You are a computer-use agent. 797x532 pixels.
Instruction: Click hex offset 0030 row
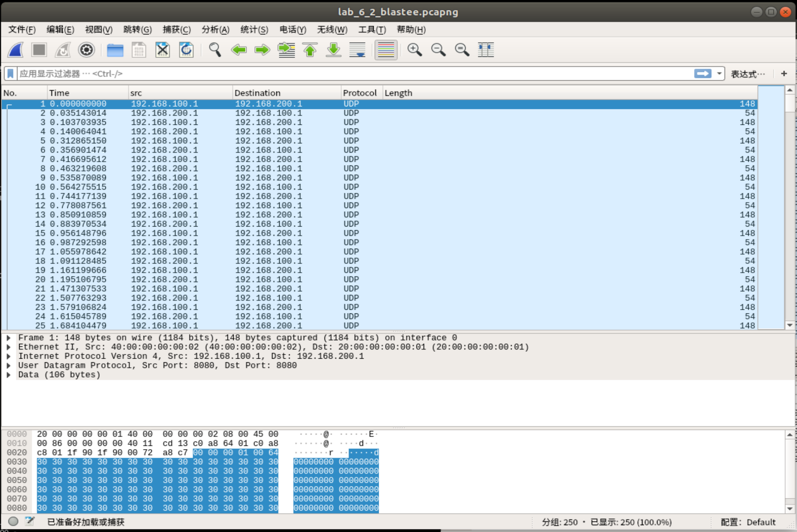pos(17,462)
